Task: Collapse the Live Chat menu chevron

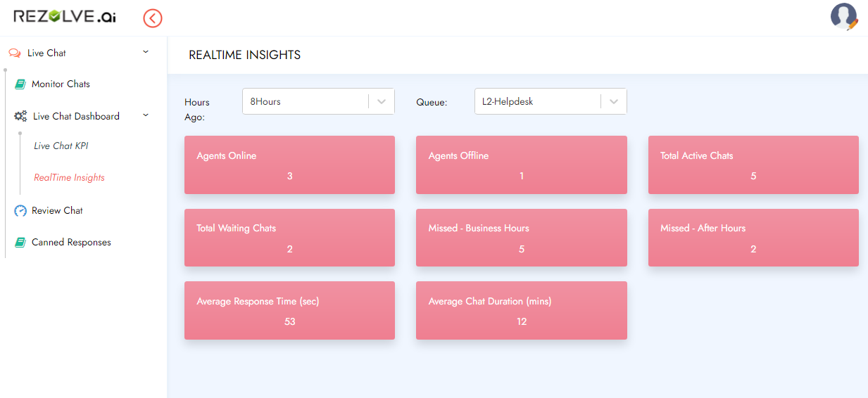Action: point(146,52)
